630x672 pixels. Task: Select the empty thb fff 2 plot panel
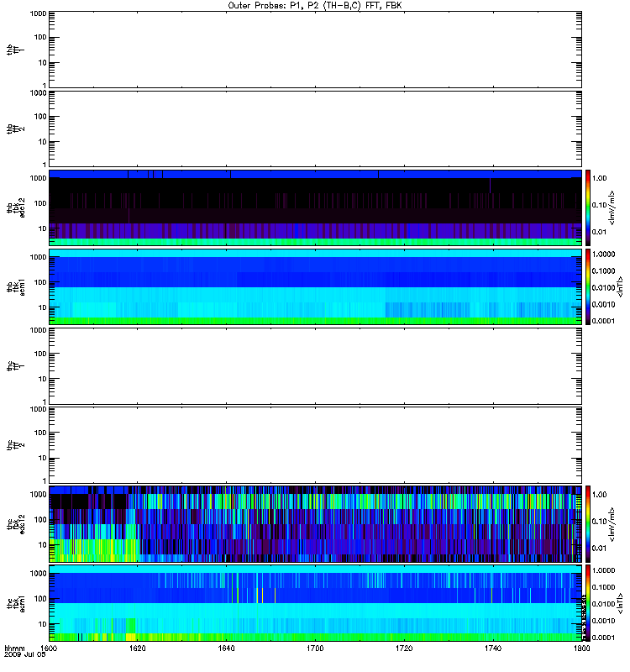[315, 129]
